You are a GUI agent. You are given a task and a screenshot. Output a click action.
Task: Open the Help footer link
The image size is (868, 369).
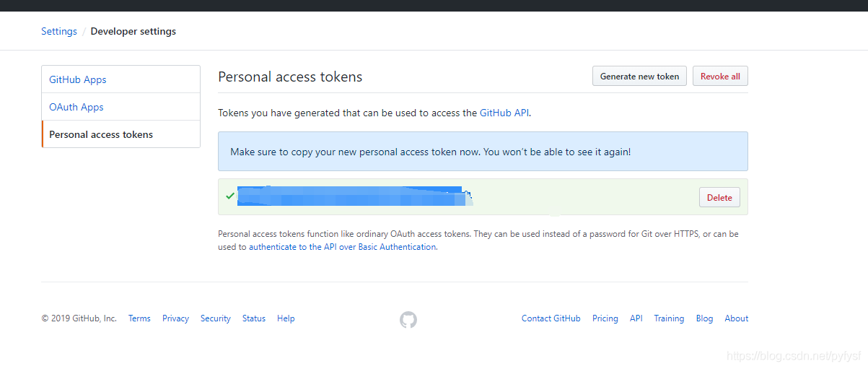point(286,318)
